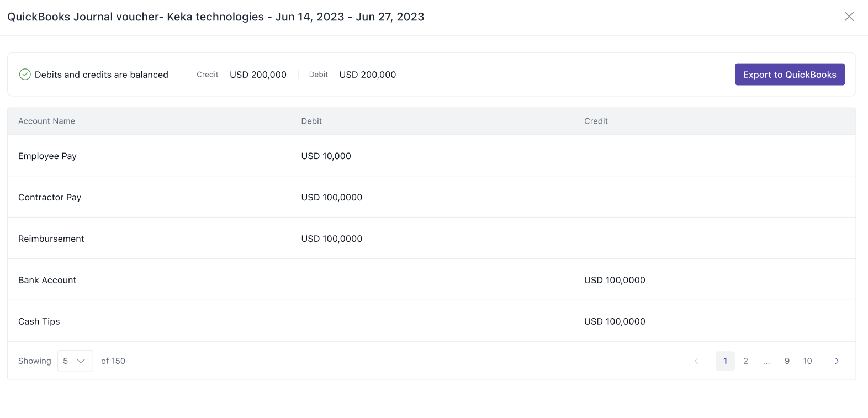The image size is (868, 418).
Task: Sort by the Account Name column header
Action: point(46,121)
